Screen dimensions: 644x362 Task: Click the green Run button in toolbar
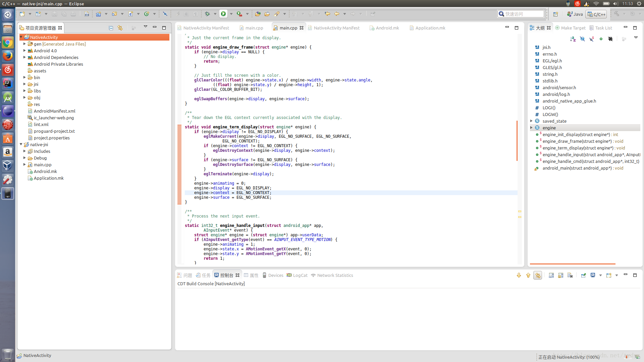(x=223, y=14)
